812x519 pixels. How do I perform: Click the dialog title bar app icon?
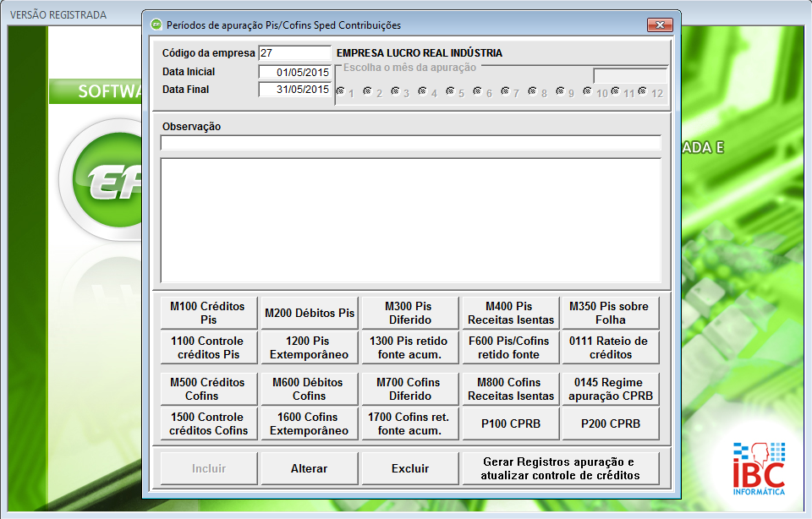tap(156, 25)
